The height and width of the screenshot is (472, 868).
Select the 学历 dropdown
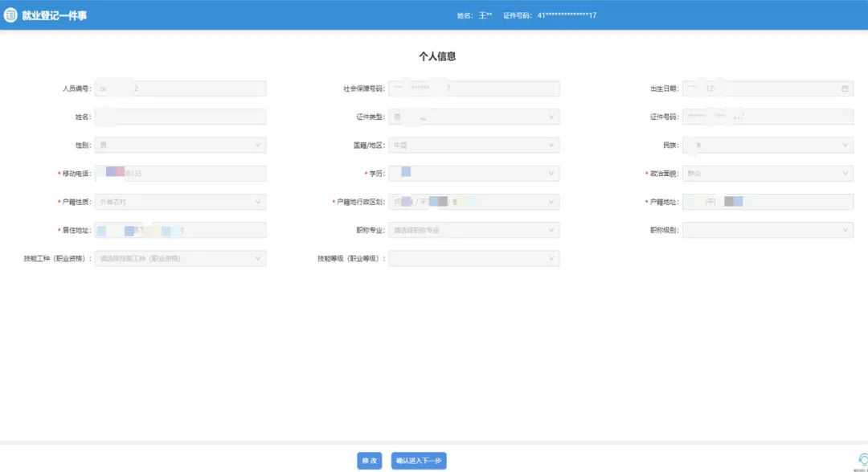(x=473, y=174)
